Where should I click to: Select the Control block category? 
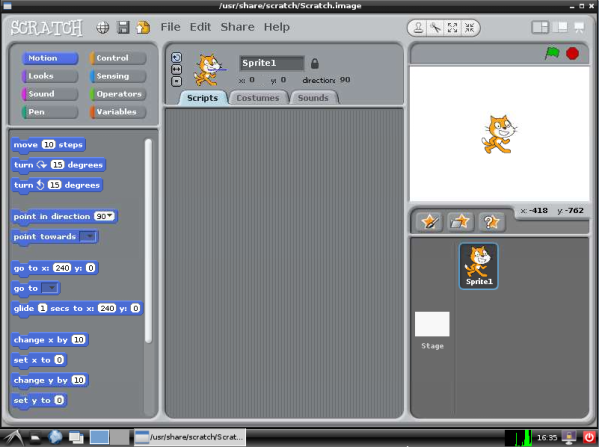coord(118,58)
